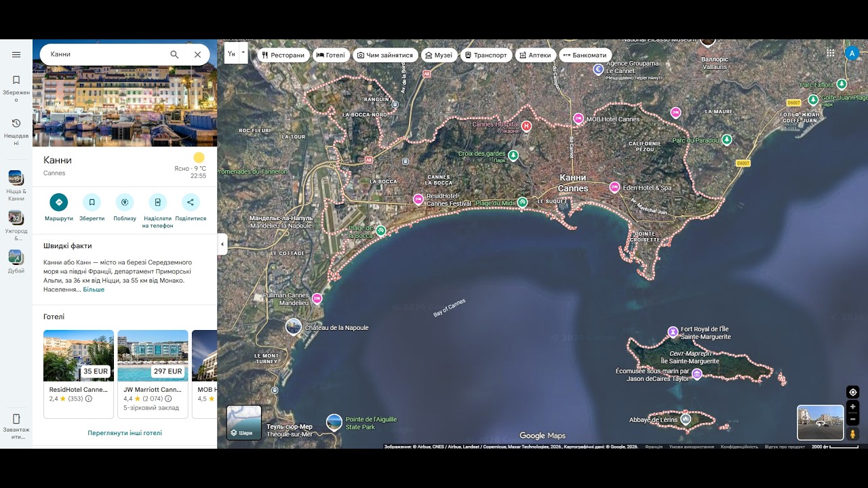Filter map by Транспорт

coord(486,55)
